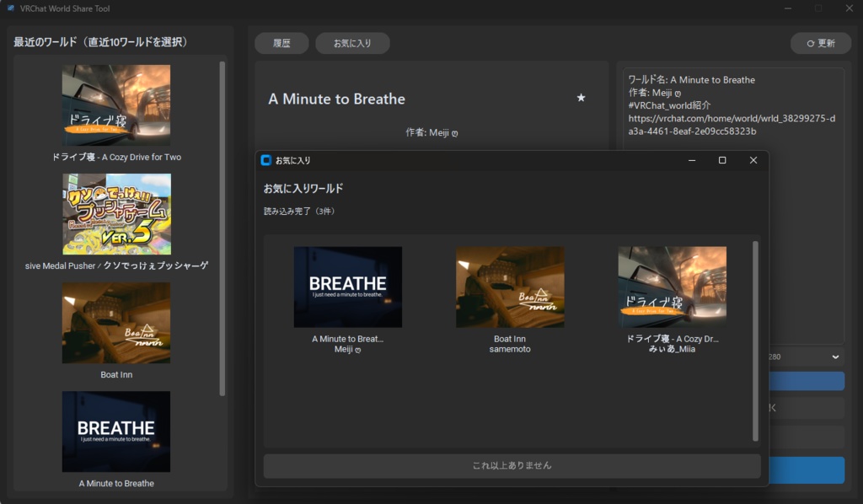Click the お気に入りワールド heading
This screenshot has width=863, height=504.
[303, 188]
